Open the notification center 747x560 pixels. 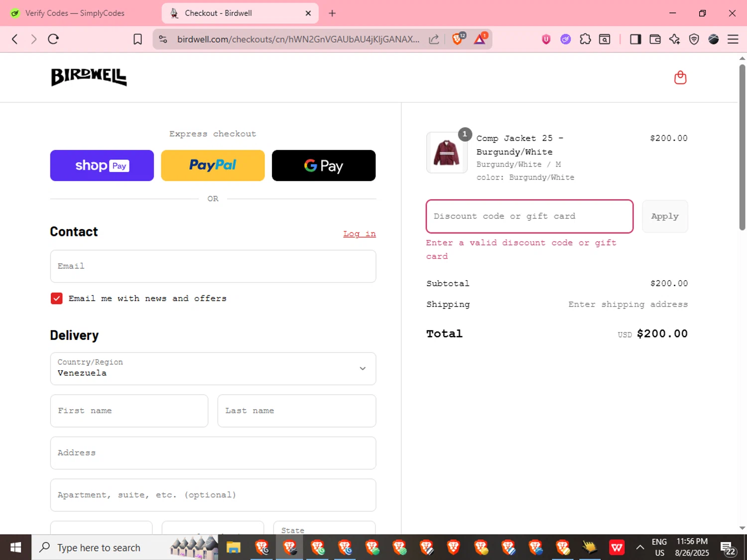728,548
